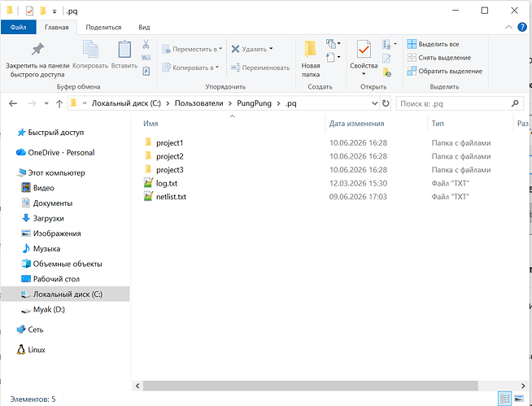Click the History icon in Open group

(x=386, y=72)
